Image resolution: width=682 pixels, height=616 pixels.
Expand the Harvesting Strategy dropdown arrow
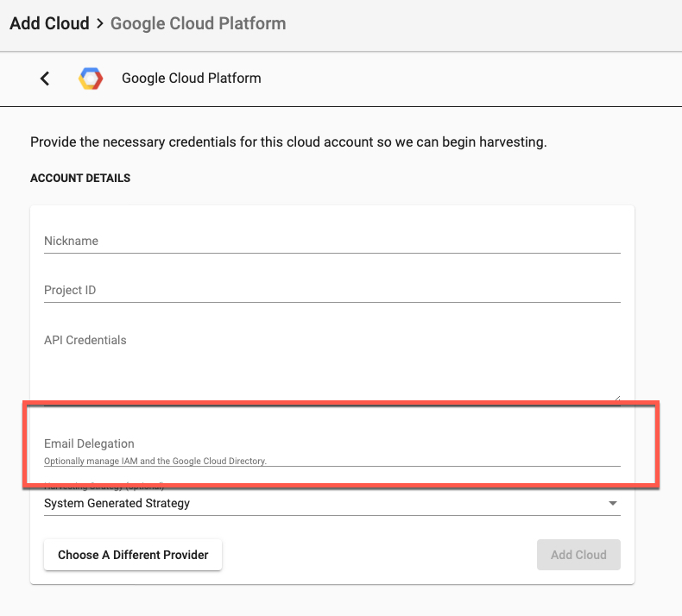click(x=613, y=503)
